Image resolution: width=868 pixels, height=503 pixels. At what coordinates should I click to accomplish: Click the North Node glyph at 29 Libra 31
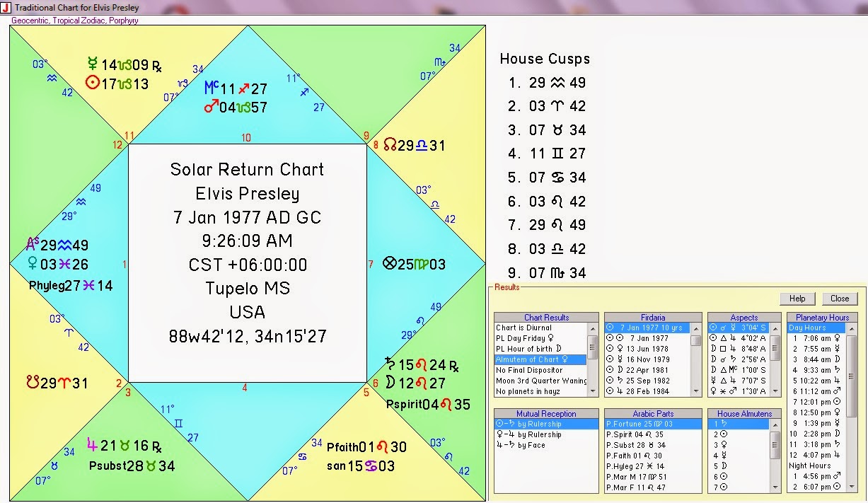click(x=390, y=145)
